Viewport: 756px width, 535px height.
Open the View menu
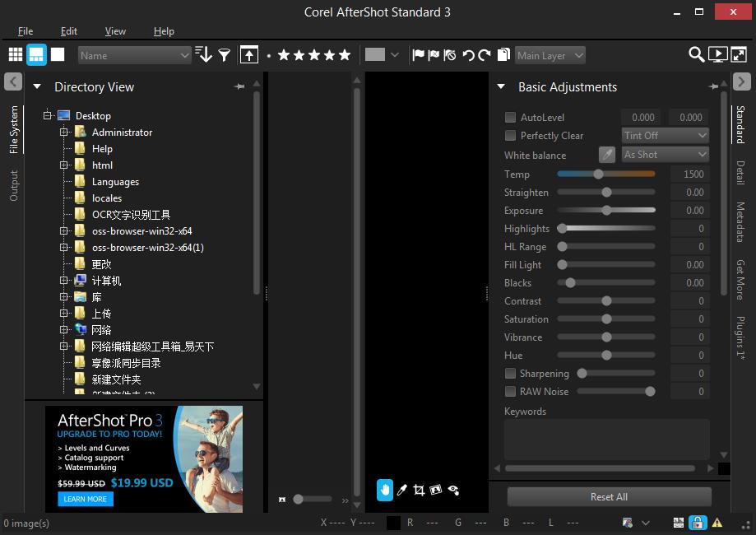[115, 31]
